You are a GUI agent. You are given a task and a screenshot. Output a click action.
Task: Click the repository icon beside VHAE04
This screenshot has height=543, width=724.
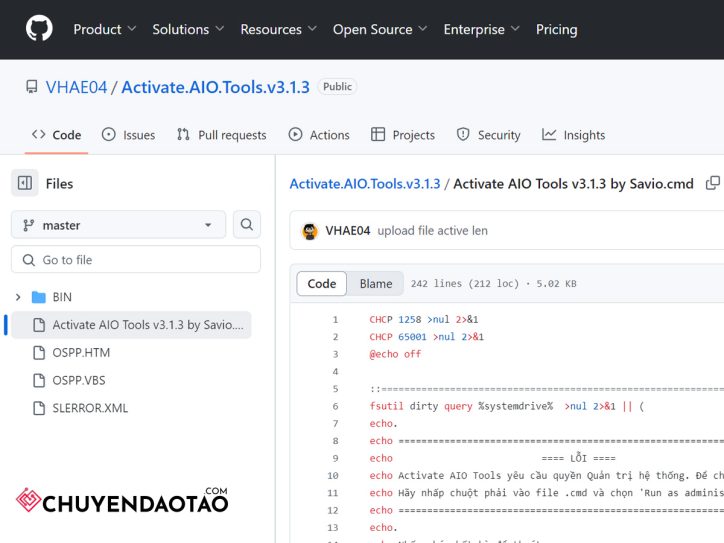[x=31, y=87]
